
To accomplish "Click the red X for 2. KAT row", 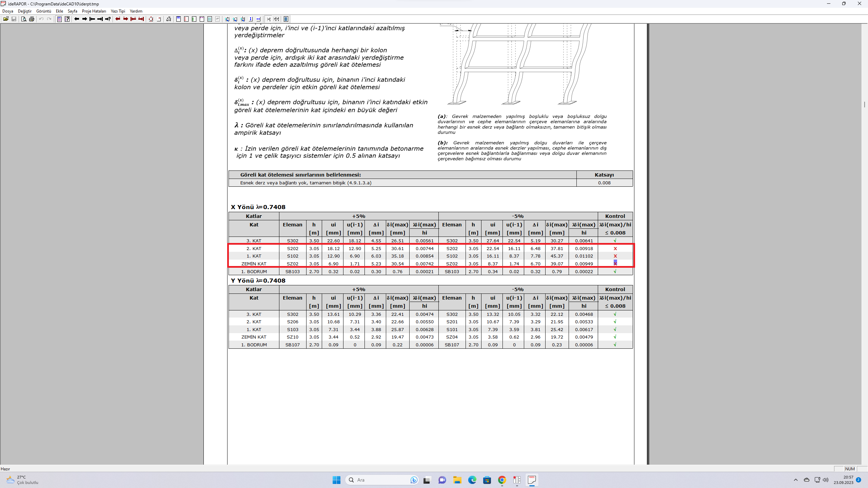I will coord(615,249).
